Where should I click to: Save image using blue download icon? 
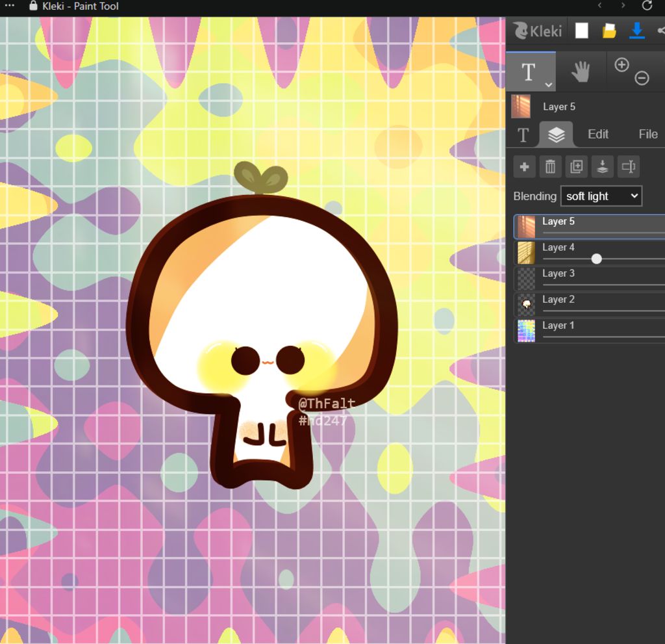[x=637, y=31]
